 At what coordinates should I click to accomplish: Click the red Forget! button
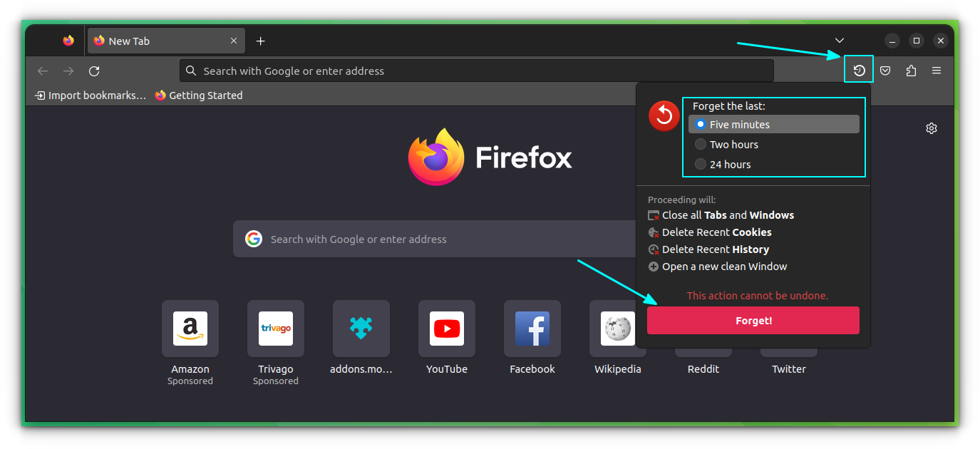pyautogui.click(x=753, y=321)
